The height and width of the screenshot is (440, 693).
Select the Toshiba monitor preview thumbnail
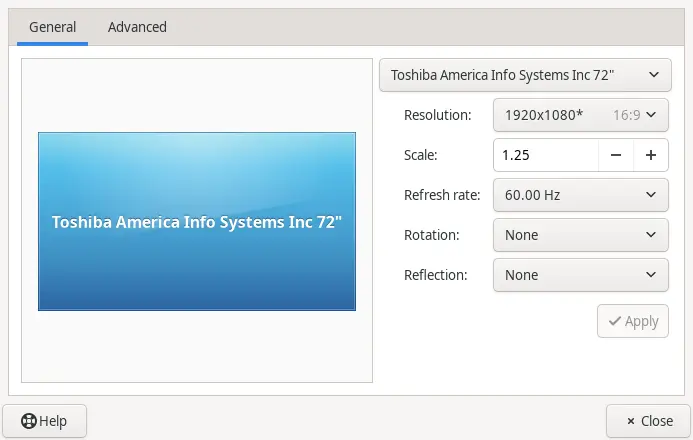click(x=197, y=221)
